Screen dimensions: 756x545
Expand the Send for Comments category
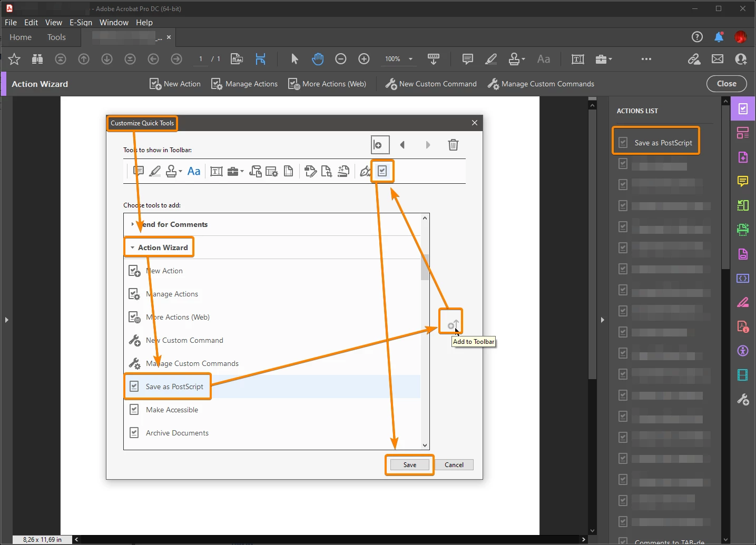click(132, 224)
